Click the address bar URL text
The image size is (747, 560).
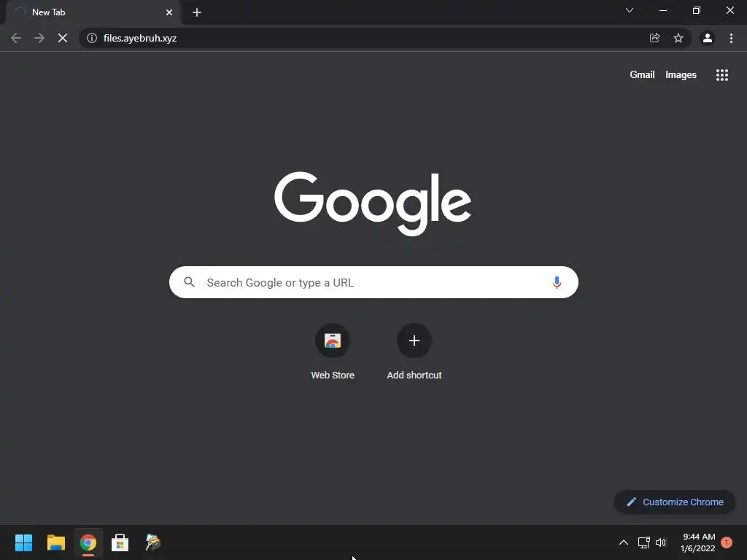140,38
